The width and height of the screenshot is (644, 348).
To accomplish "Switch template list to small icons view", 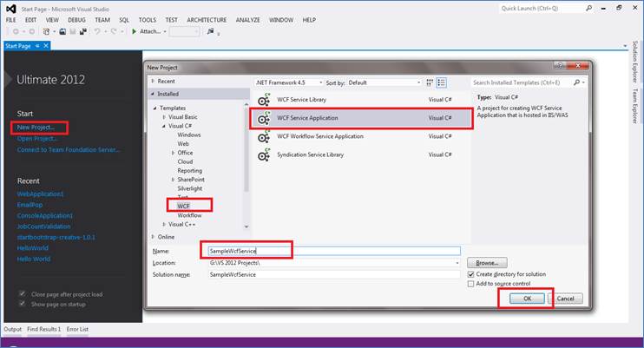I will pyautogui.click(x=430, y=82).
